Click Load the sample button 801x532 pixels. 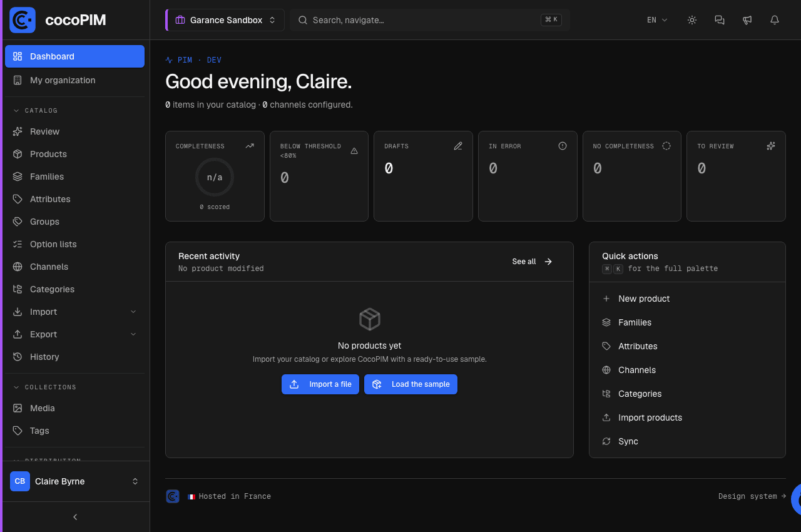[x=411, y=384]
